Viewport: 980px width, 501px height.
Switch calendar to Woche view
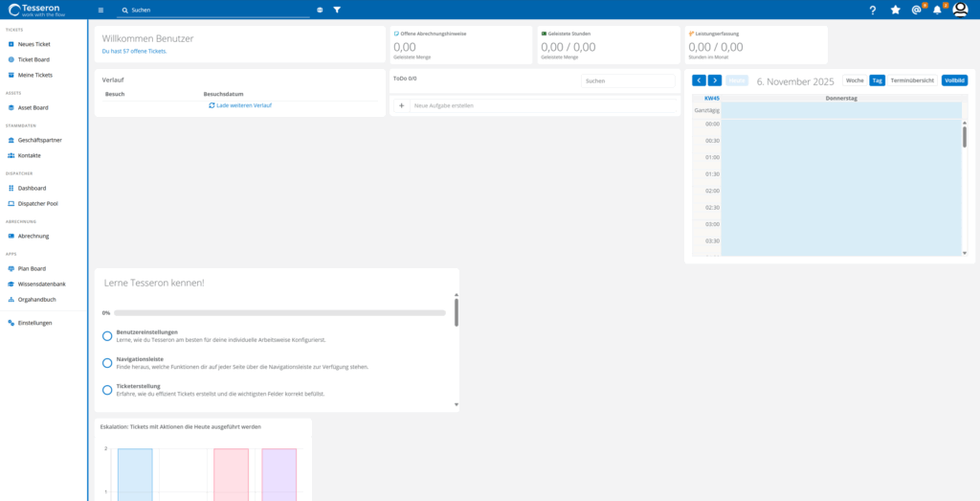click(854, 80)
